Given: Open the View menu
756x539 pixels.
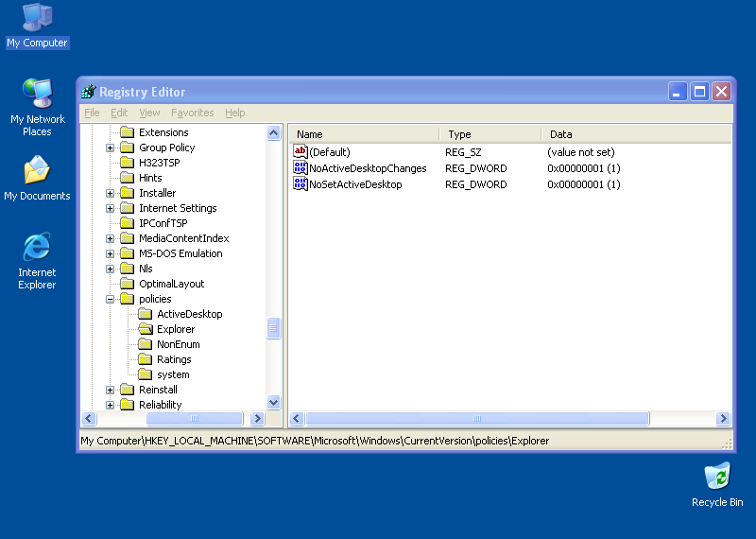Looking at the screenshot, I should 149,113.
